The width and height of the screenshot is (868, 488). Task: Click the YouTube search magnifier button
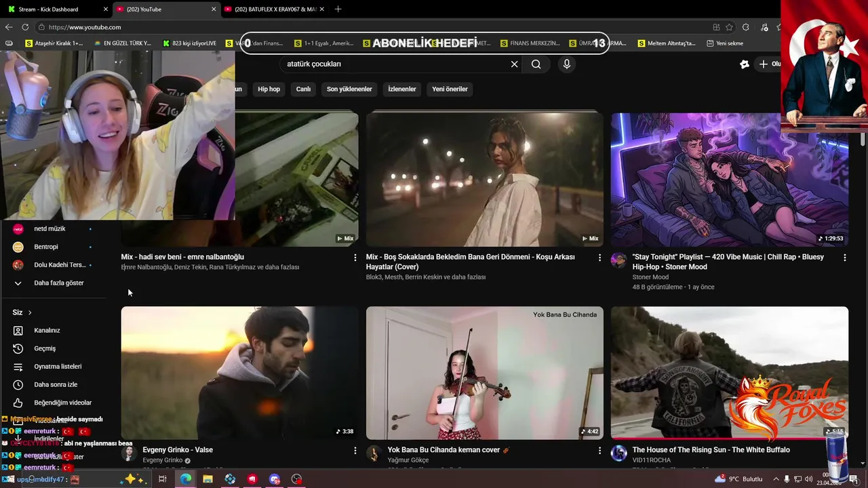coord(536,64)
